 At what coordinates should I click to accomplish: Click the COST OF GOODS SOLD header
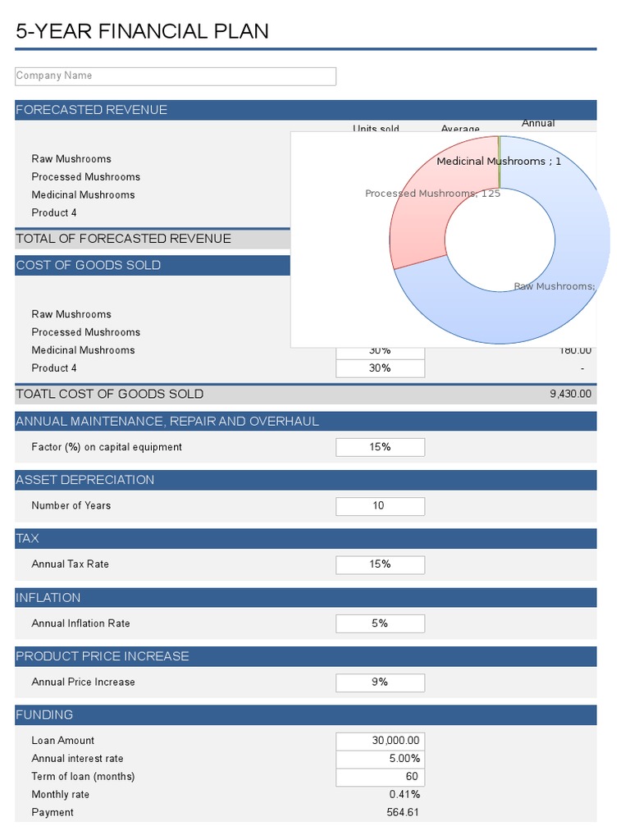pyautogui.click(x=153, y=265)
